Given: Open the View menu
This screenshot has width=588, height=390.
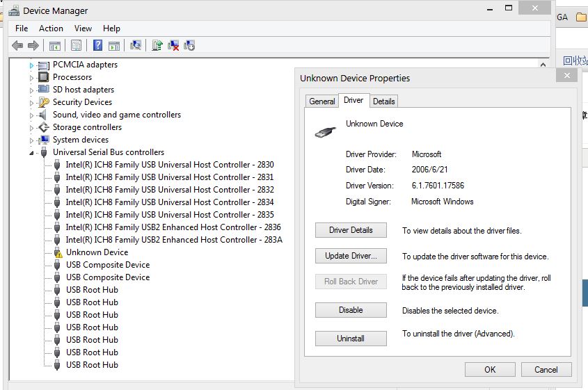Looking at the screenshot, I should [83, 29].
